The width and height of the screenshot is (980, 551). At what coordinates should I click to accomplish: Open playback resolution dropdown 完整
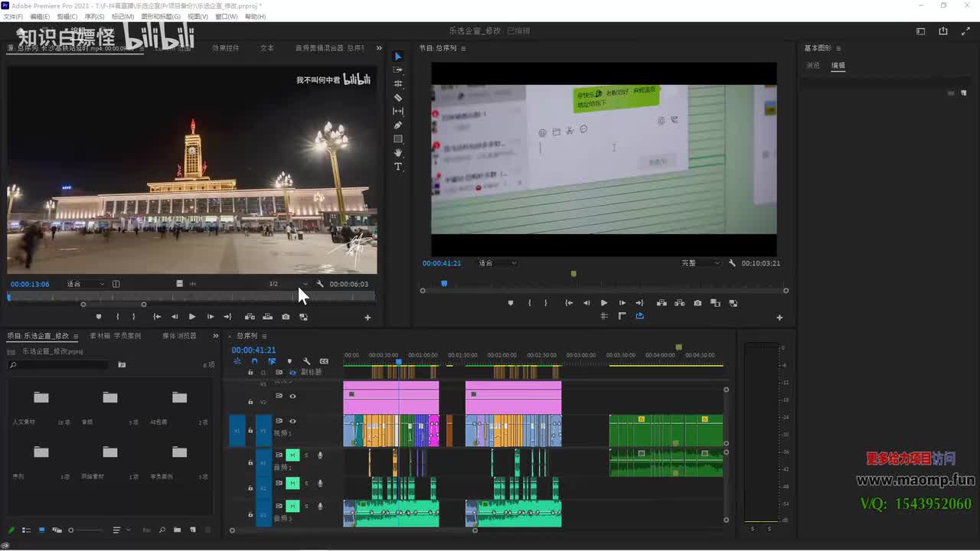pyautogui.click(x=701, y=263)
